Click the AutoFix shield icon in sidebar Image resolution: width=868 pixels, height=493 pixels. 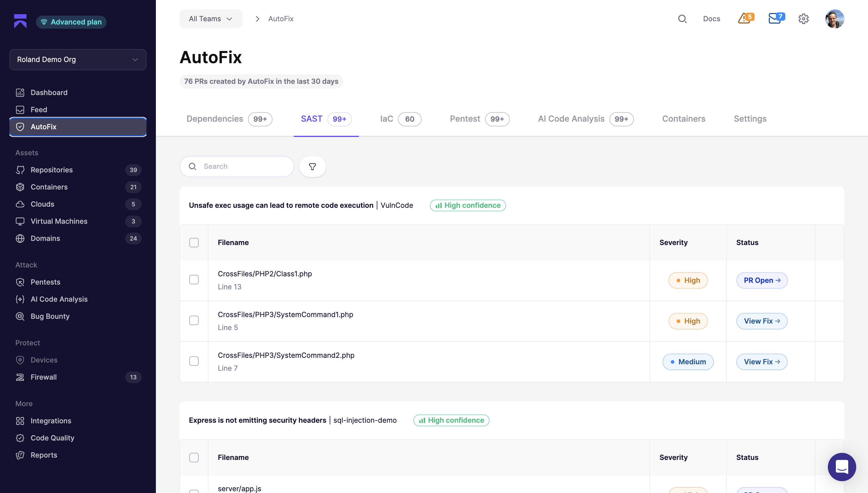(20, 127)
